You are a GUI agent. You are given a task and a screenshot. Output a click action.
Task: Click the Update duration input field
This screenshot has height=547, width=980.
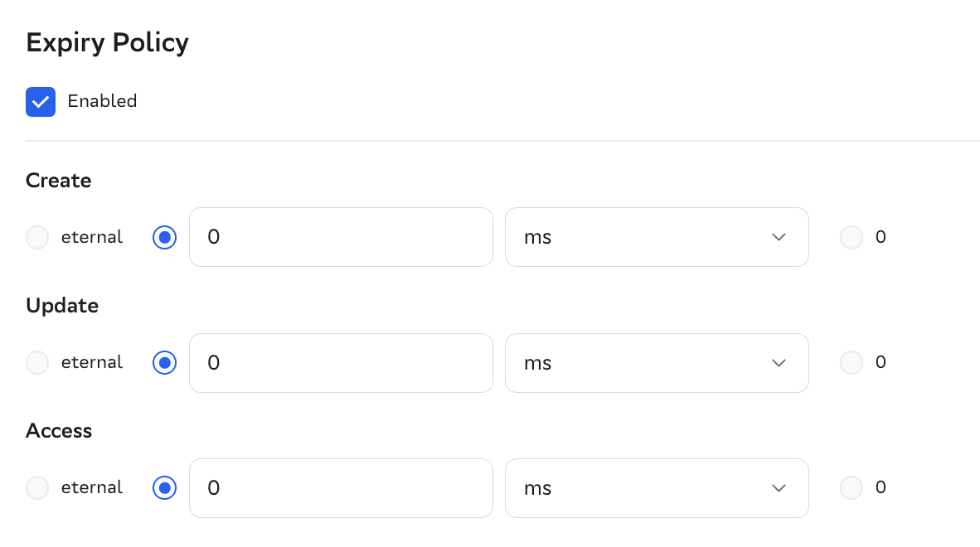(x=341, y=363)
